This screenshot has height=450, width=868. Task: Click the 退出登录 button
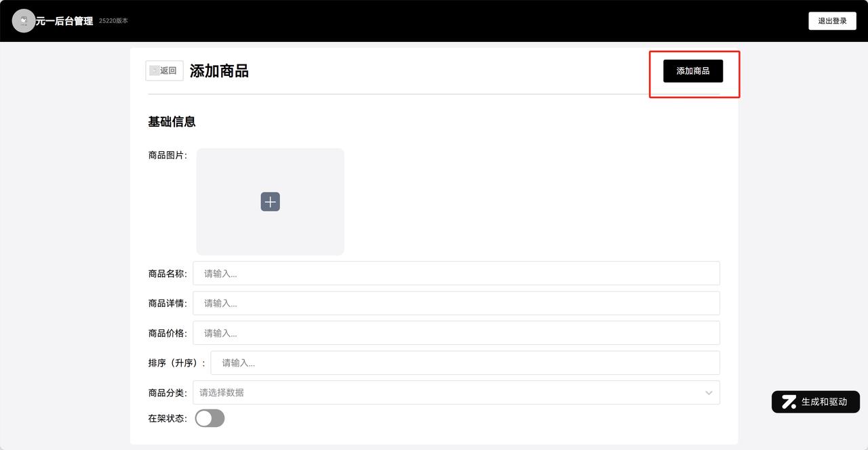(x=832, y=21)
